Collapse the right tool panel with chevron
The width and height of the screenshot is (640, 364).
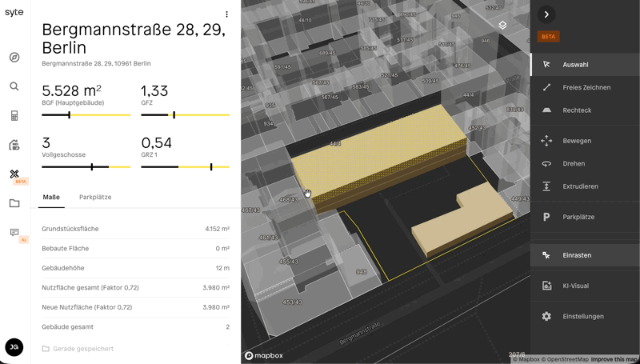tap(546, 14)
